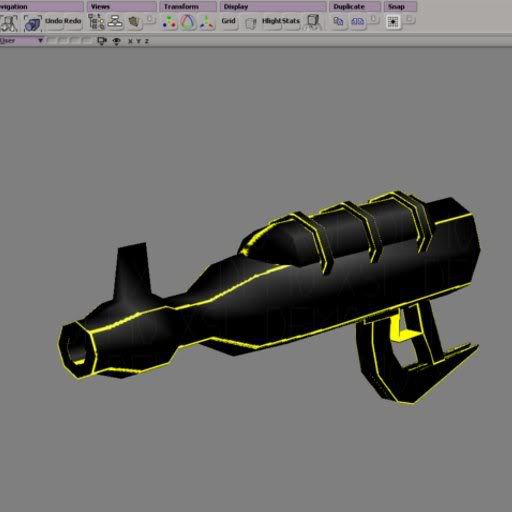Select the Translate transform tool icon
This screenshot has height=512, width=512.
click(x=207, y=23)
